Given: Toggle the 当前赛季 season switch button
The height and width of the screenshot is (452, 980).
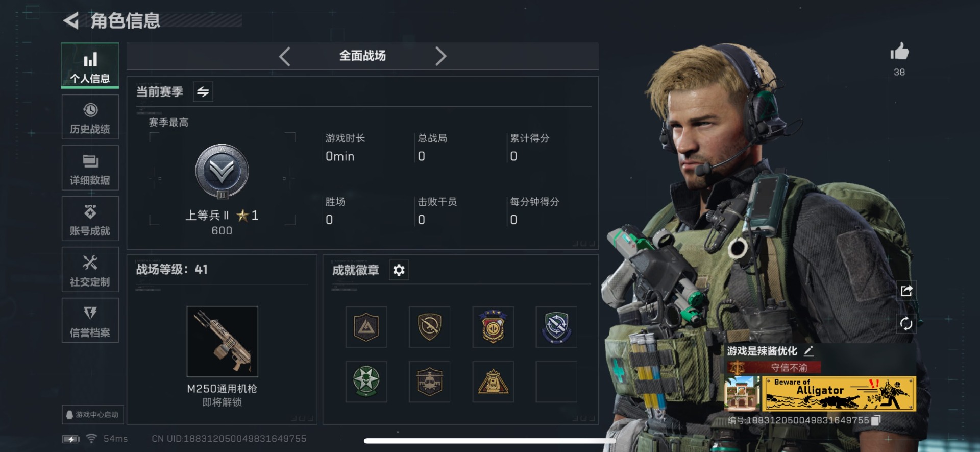Looking at the screenshot, I should (203, 92).
